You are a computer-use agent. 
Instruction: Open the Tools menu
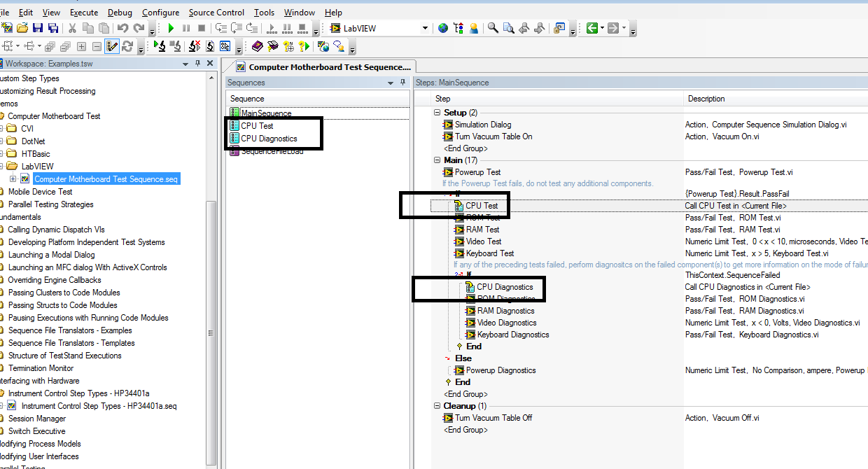point(264,12)
